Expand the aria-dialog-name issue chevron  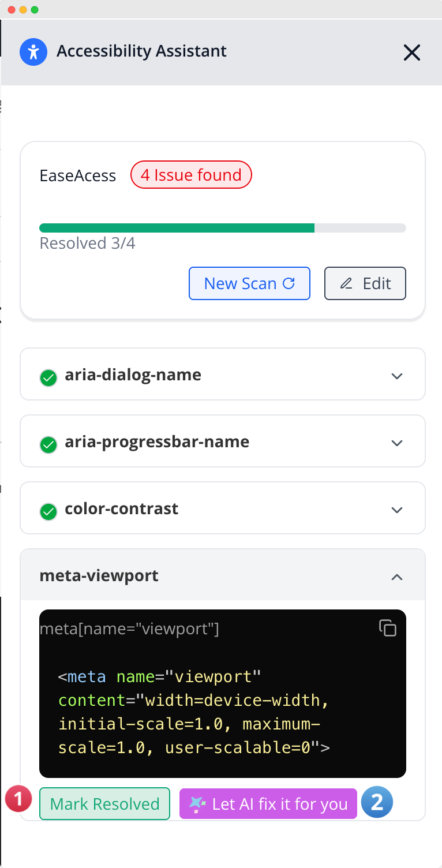click(396, 376)
